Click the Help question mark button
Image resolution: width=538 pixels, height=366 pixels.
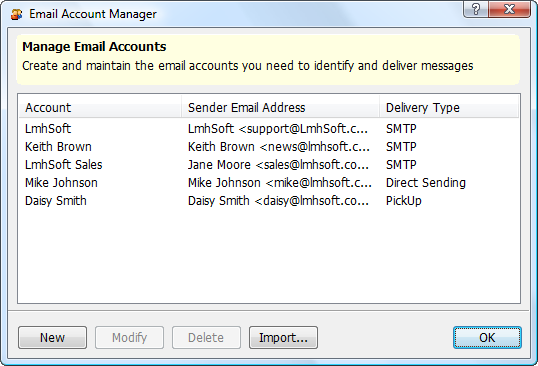click(476, 9)
